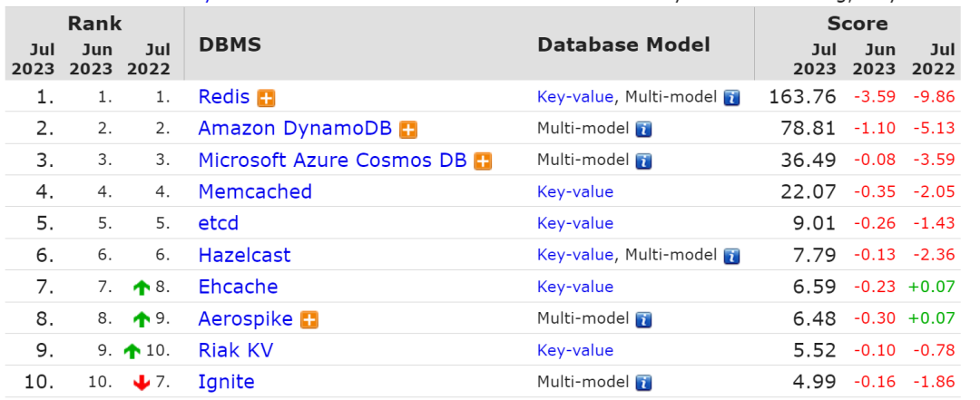Open the Ignite DBMS page
The height and width of the screenshot is (400, 980).
pyautogui.click(x=226, y=382)
